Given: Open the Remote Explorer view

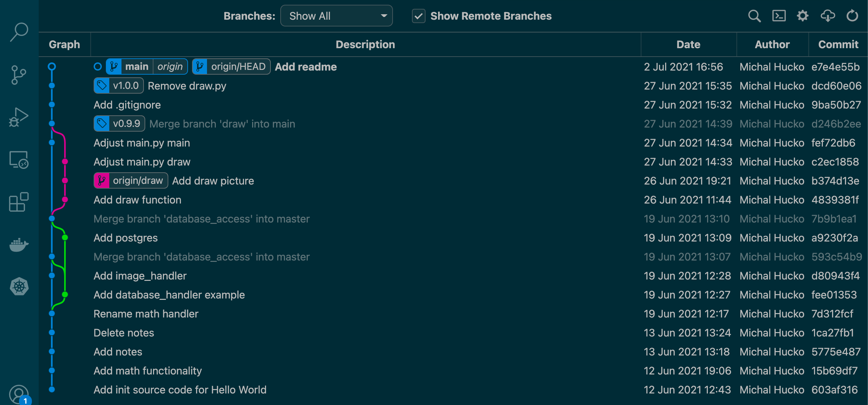Looking at the screenshot, I should [x=19, y=160].
